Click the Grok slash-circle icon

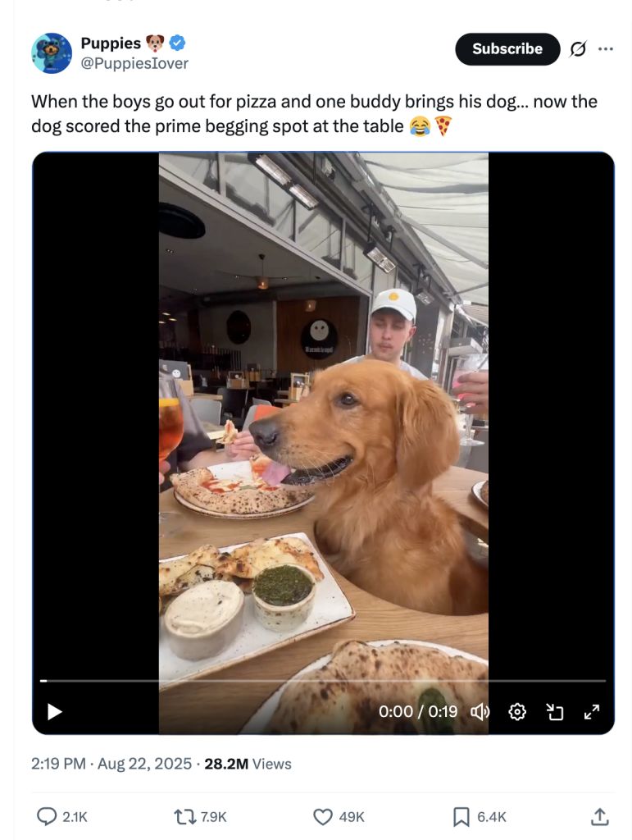[x=578, y=48]
